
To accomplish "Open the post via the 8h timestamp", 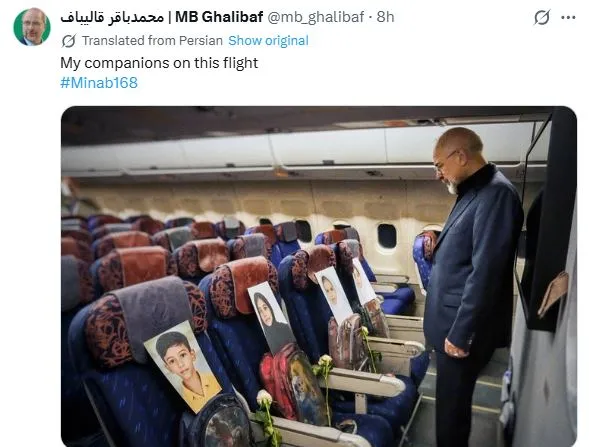I will pyautogui.click(x=385, y=17).
